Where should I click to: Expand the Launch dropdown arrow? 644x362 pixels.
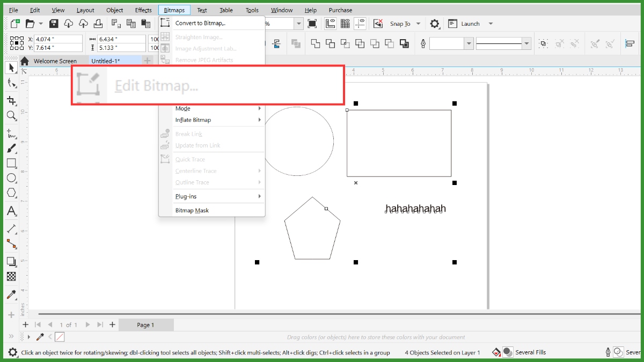491,24
